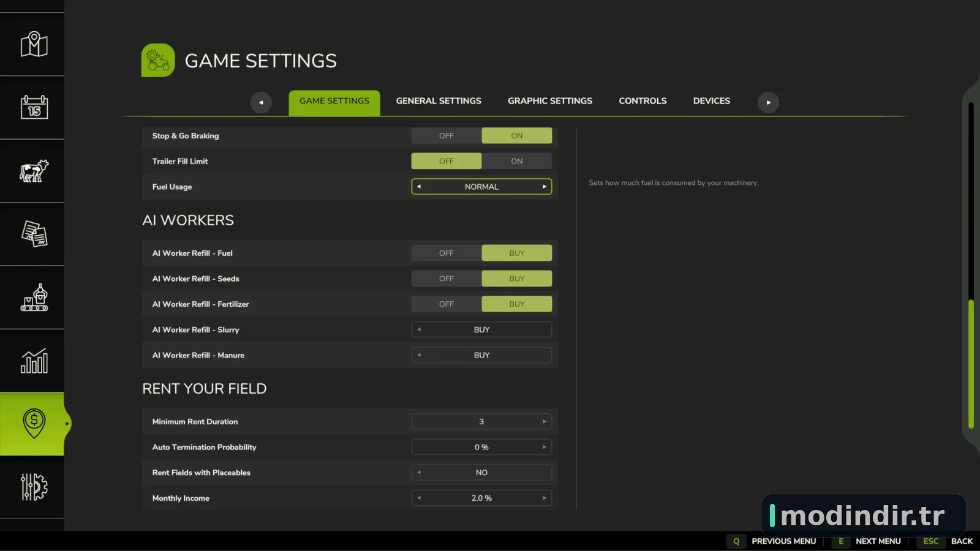
Task: Set Stop & Go Braking to OFF
Action: 447,136
